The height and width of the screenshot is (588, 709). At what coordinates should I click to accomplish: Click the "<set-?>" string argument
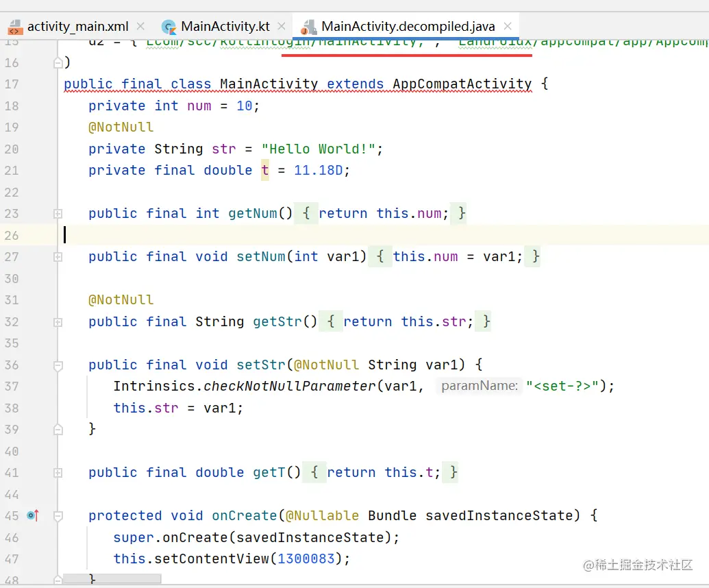click(562, 386)
